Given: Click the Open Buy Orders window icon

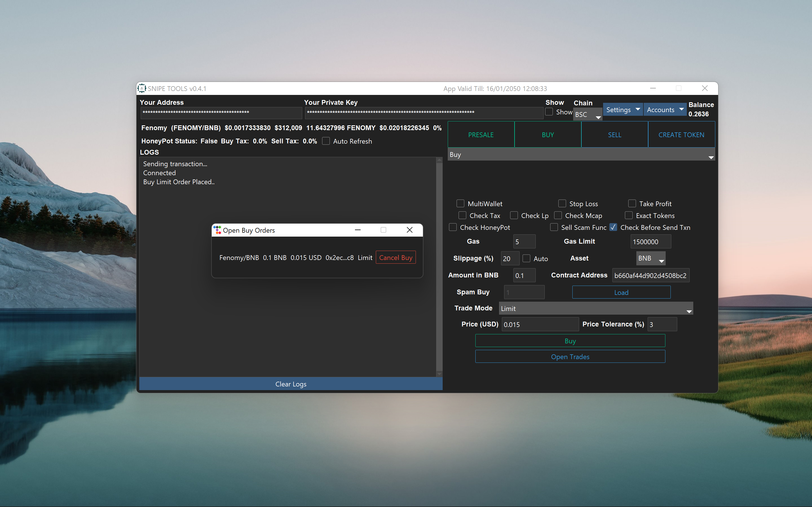Looking at the screenshot, I should pyautogui.click(x=217, y=230).
